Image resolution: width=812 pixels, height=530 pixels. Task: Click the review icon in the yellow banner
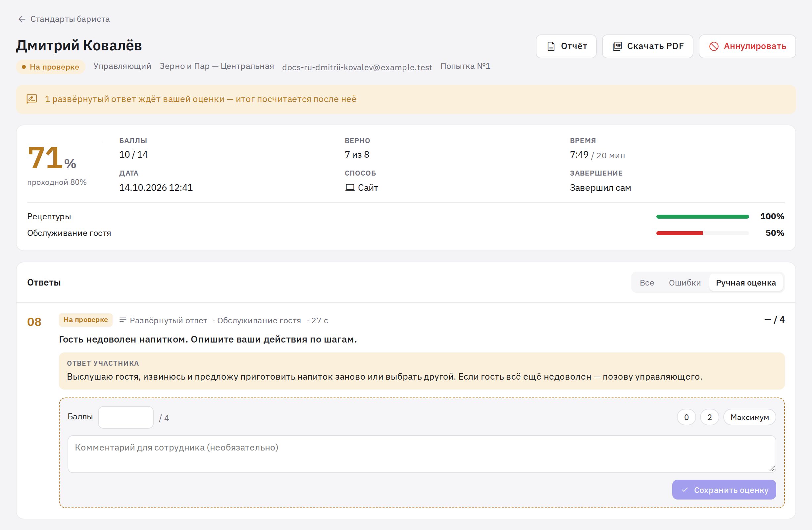click(x=32, y=99)
